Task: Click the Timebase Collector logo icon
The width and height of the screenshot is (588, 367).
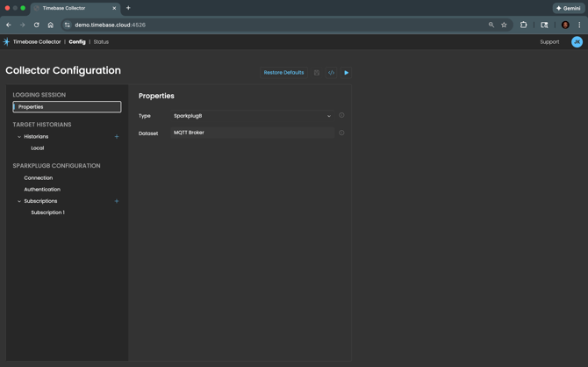Action: (x=6, y=42)
